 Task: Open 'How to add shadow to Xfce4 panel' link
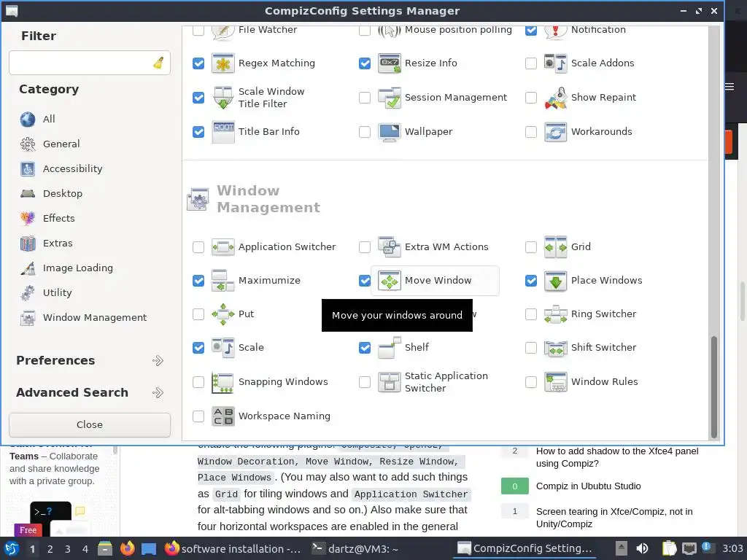click(x=617, y=457)
